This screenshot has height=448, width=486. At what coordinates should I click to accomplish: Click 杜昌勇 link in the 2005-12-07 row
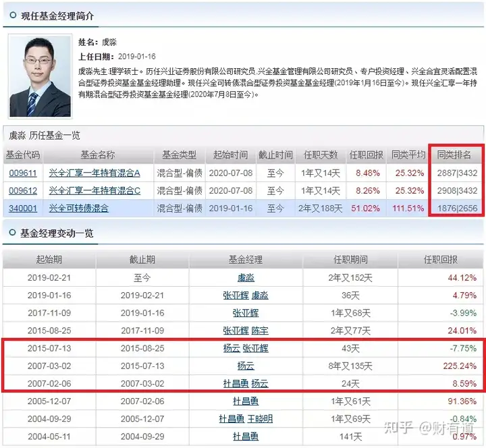click(246, 401)
